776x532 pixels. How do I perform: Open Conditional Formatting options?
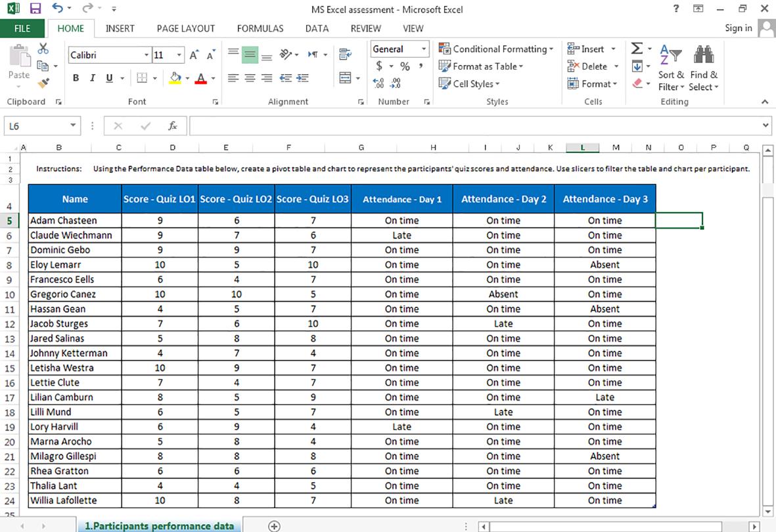[496, 49]
